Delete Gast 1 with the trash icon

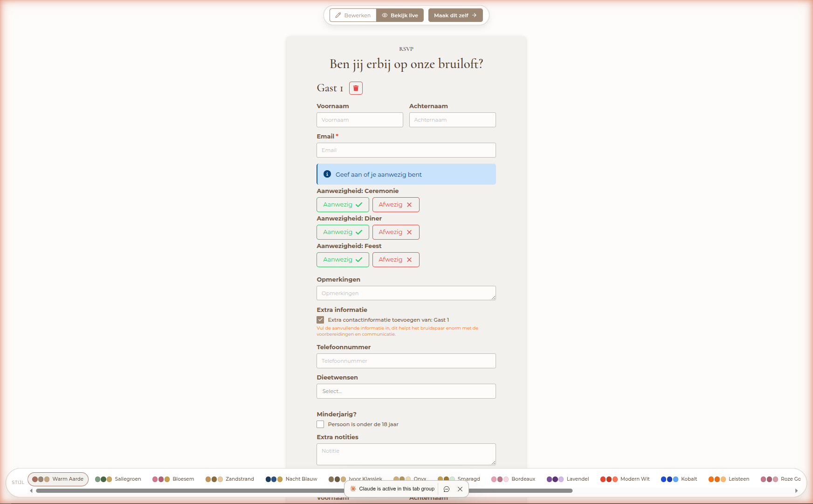tap(356, 88)
